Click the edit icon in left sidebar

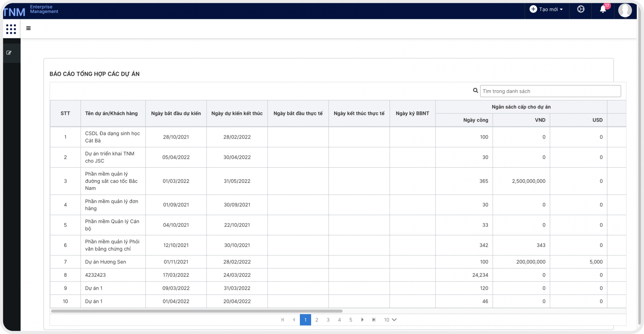[x=9, y=53]
